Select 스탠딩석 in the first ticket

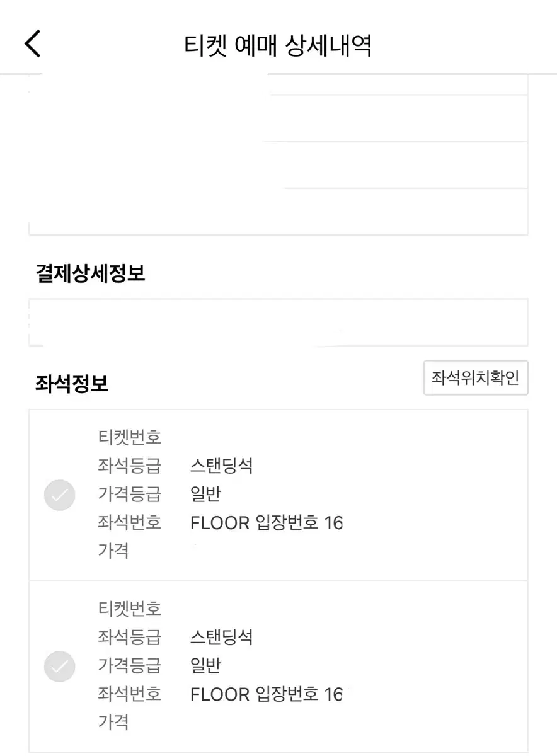[221, 466]
